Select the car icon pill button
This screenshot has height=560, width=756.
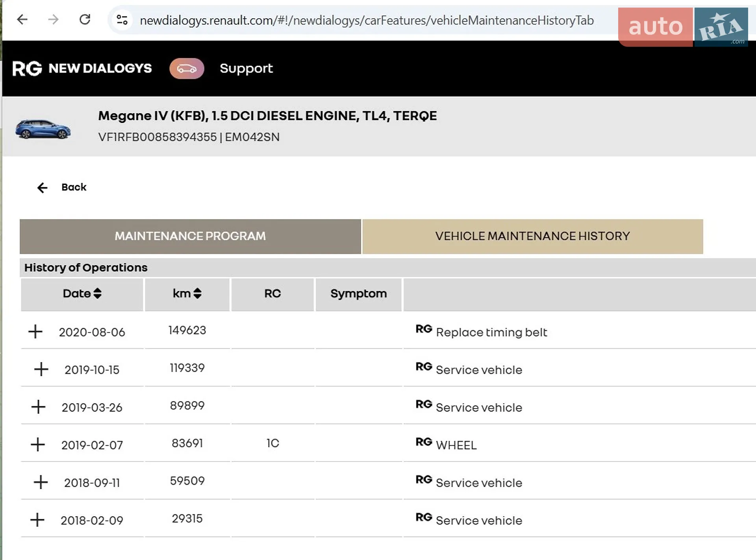pyautogui.click(x=187, y=69)
